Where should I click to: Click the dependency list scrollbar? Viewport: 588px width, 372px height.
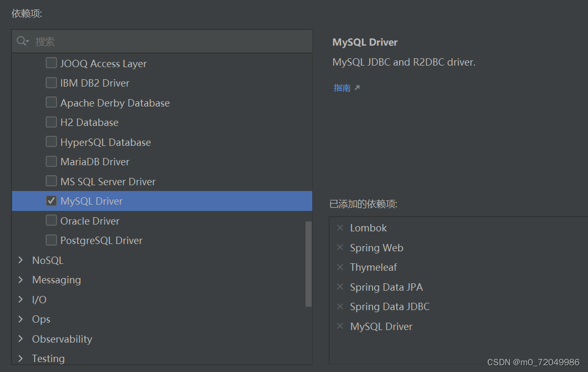click(308, 262)
